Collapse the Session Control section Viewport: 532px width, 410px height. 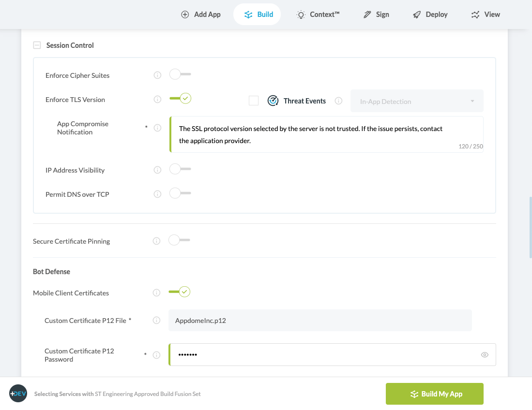click(37, 45)
